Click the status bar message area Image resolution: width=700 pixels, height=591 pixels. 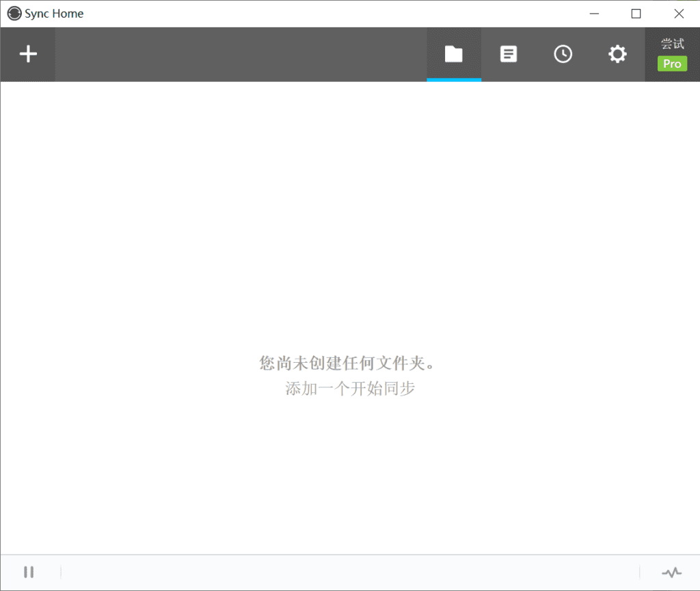(342, 572)
